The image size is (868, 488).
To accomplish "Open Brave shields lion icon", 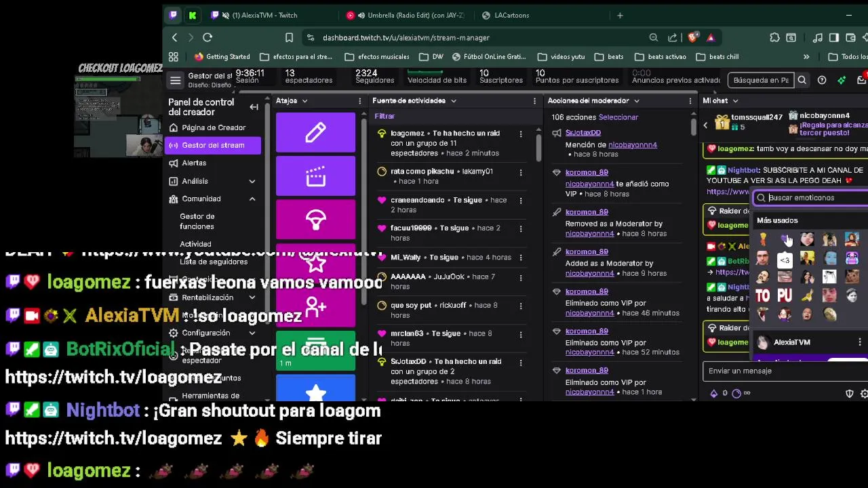I will pyautogui.click(x=693, y=38).
